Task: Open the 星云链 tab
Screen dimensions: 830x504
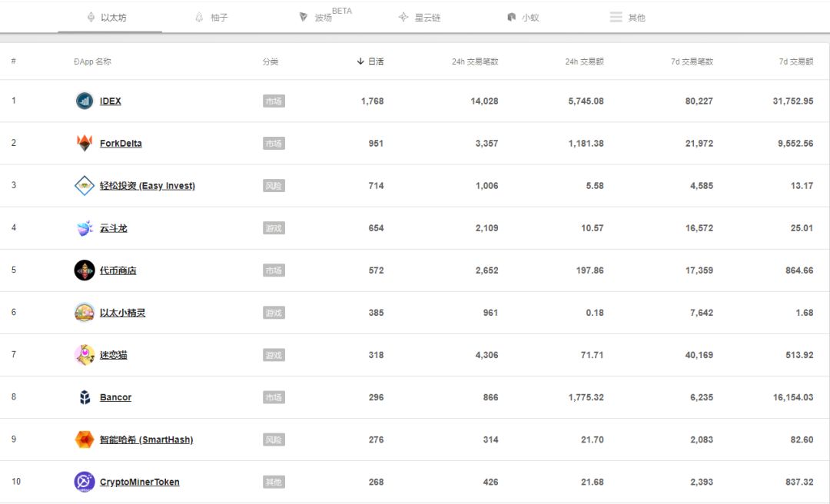Action: tap(420, 18)
